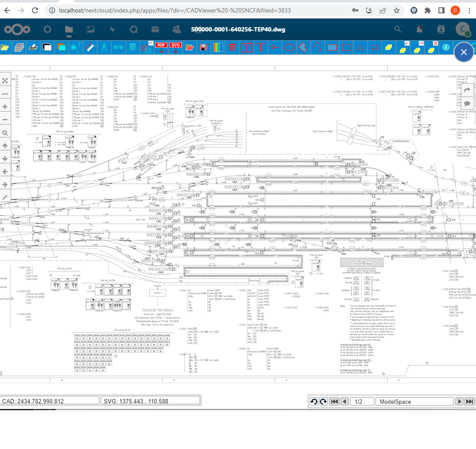
Task: Click the Nextcloud logo
Action: (x=17, y=29)
